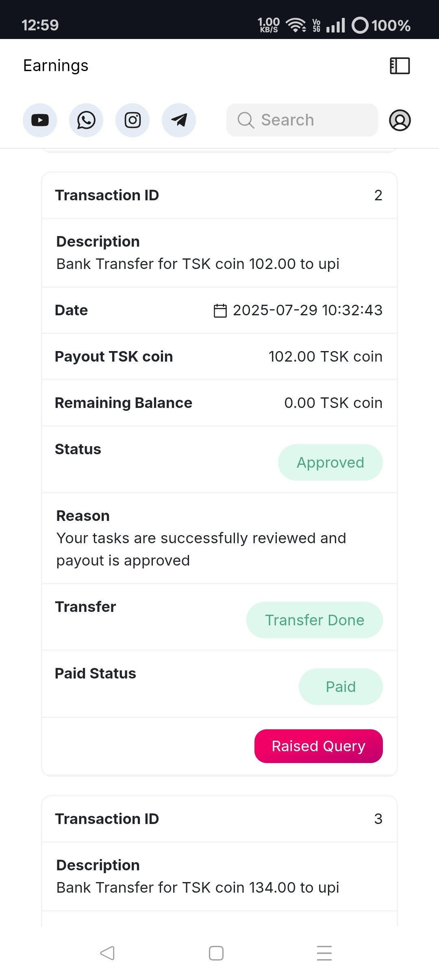
Task: Click the calendar icon beside the date
Action: pyautogui.click(x=220, y=311)
